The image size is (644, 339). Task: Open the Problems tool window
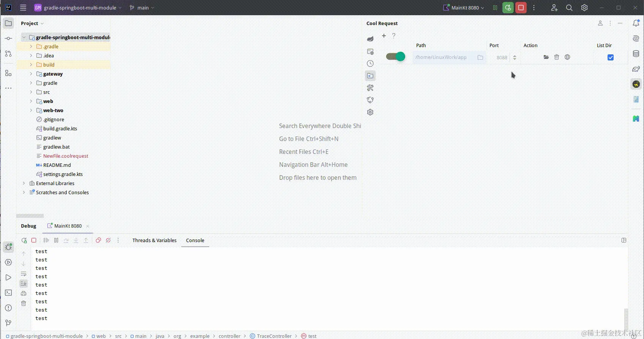click(8, 308)
